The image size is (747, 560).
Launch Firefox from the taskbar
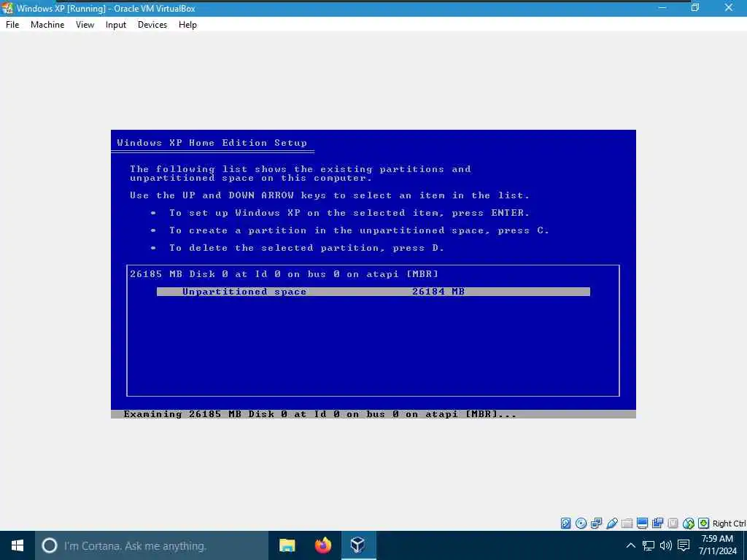pos(323,545)
